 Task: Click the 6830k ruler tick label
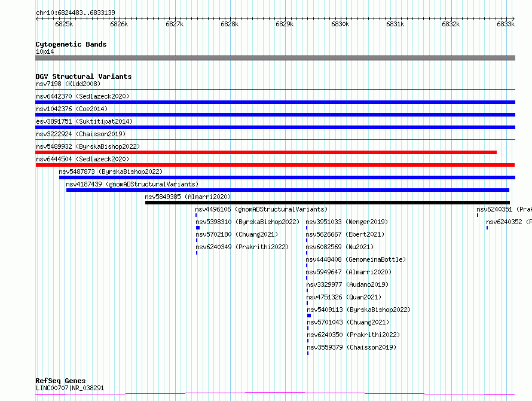[x=340, y=24]
